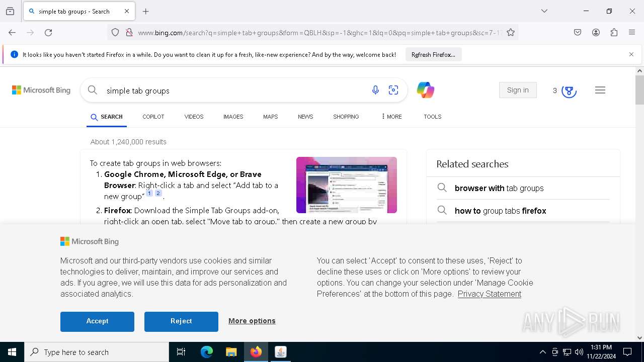
Task: Open notification center icon
Action: (627, 352)
